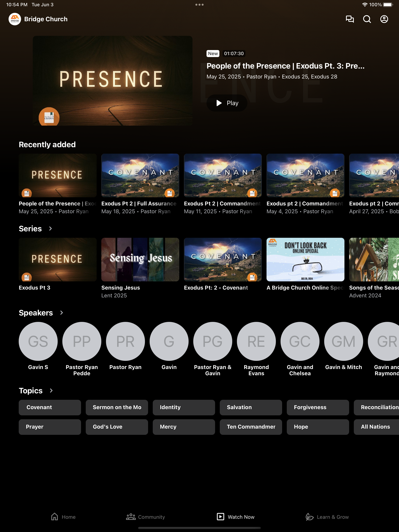Open the Gavin S speaker avatar
Image resolution: width=399 pixels, height=532 pixels.
tap(38, 341)
